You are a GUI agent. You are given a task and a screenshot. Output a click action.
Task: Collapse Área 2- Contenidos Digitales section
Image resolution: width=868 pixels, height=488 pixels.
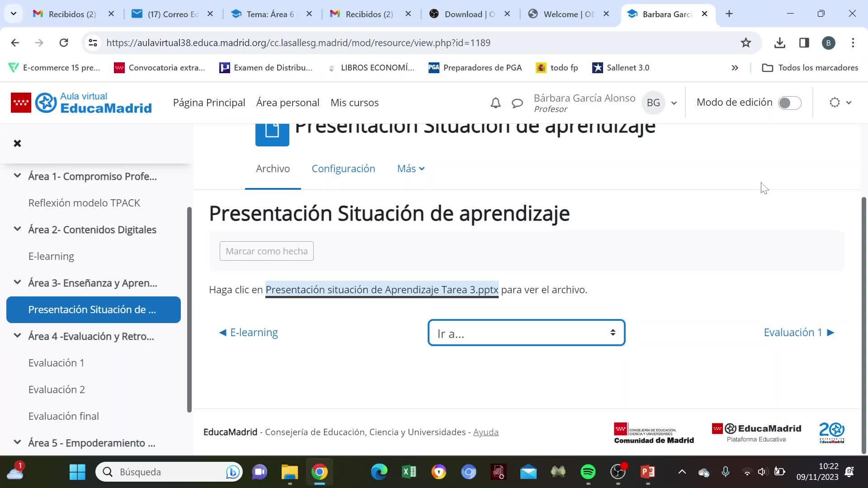tap(17, 229)
